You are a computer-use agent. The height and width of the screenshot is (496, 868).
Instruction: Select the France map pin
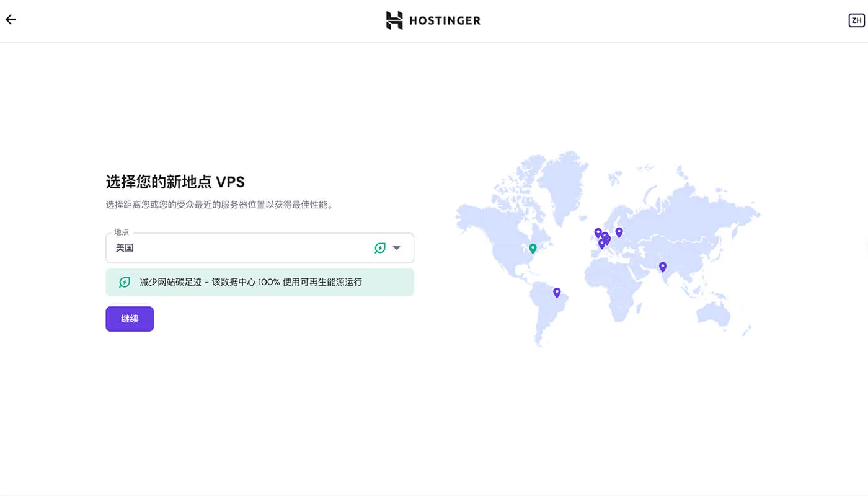(602, 243)
